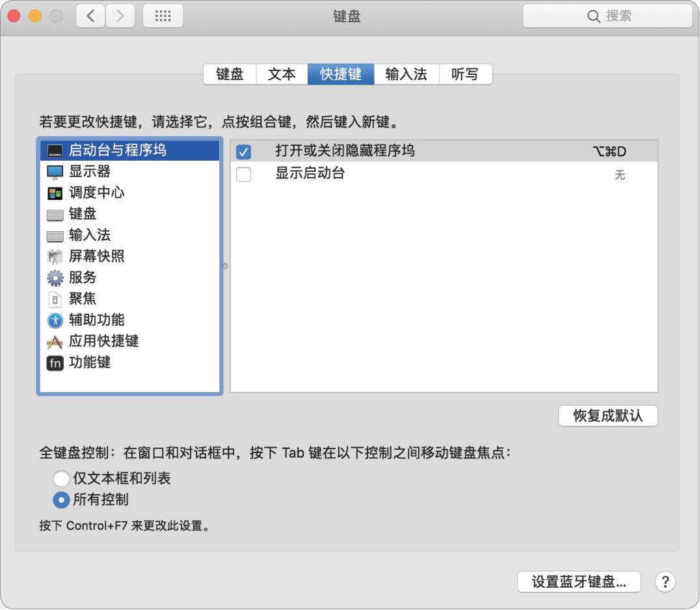Select 聚焦 category label
Image resolution: width=700 pixels, height=610 pixels.
(x=83, y=299)
